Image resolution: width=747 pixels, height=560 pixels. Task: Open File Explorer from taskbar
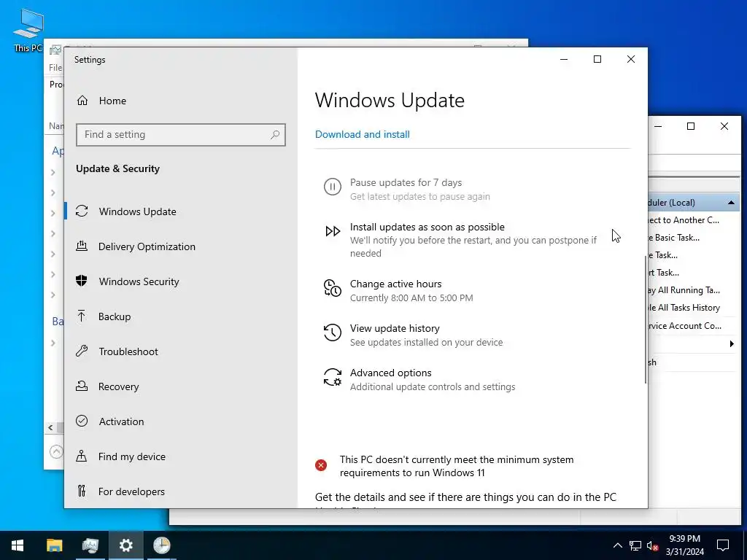coord(54,545)
